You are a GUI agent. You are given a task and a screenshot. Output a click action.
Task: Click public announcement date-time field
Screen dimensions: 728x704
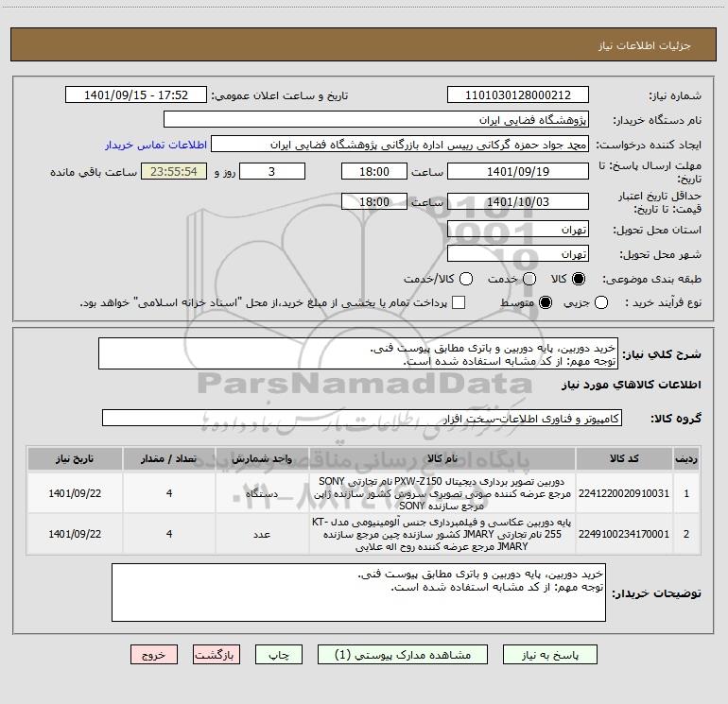coord(136,95)
